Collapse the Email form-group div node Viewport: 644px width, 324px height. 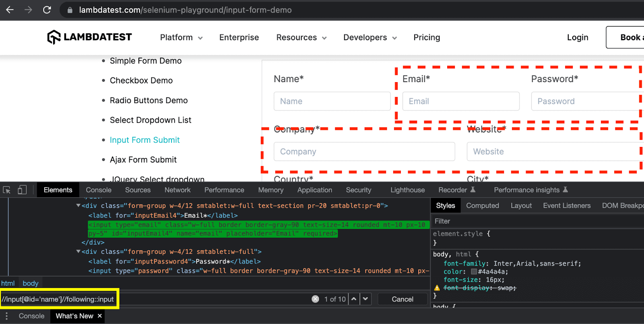tap(78, 206)
